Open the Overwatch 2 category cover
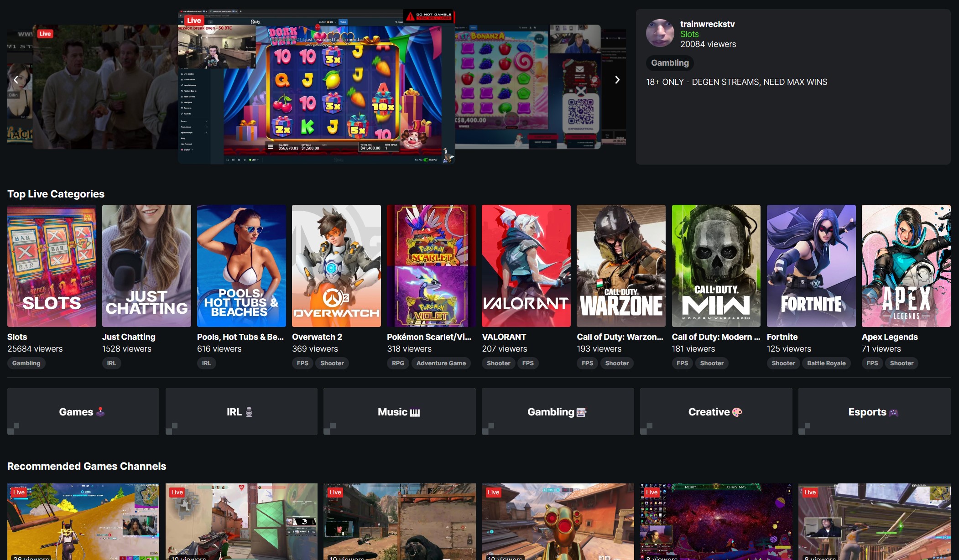Screen dimensions: 959x560 pos(336,266)
